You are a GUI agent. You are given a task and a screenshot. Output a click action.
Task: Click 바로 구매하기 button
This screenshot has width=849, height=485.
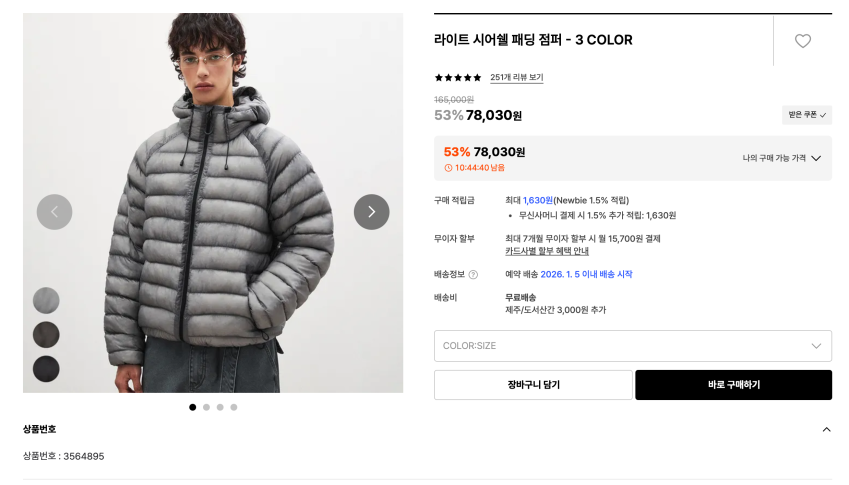click(733, 385)
